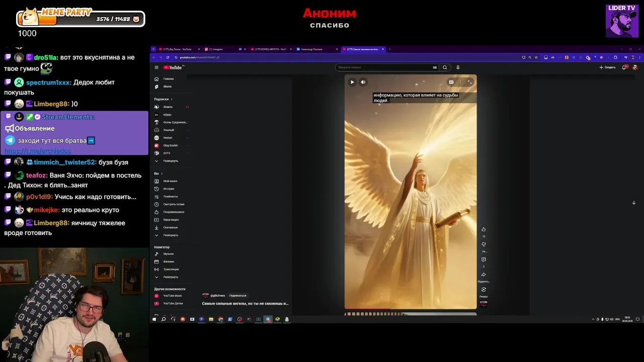
Task: Open the sound source thumbnail below Remix
Action: point(484,303)
